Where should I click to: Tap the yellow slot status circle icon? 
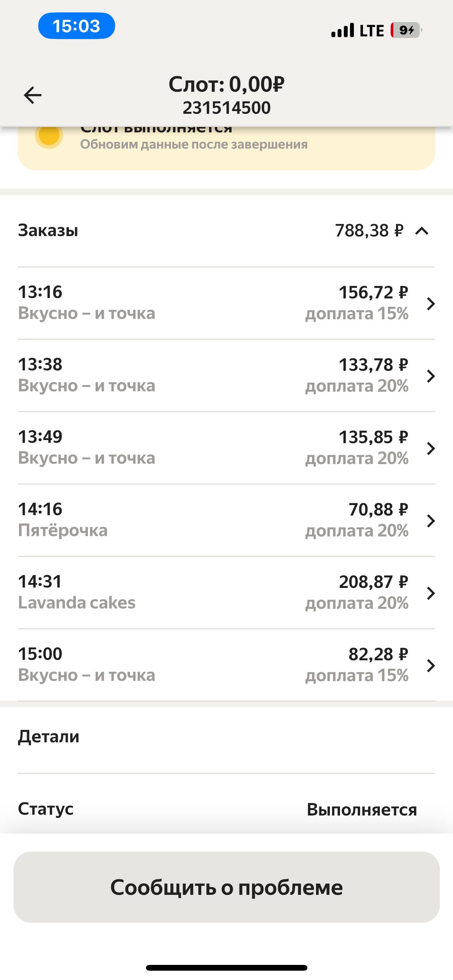[49, 135]
